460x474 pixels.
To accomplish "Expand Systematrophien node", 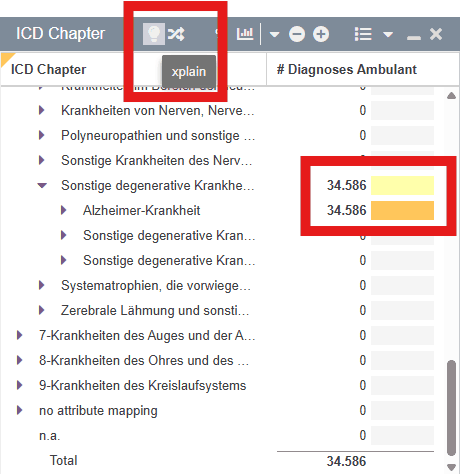I will pyautogui.click(x=41, y=285).
